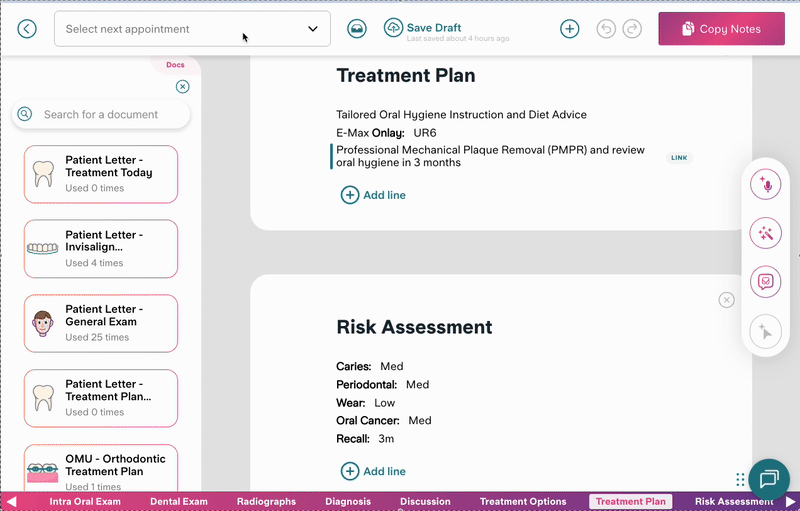Click the magic sparkles AI icon

(x=766, y=233)
